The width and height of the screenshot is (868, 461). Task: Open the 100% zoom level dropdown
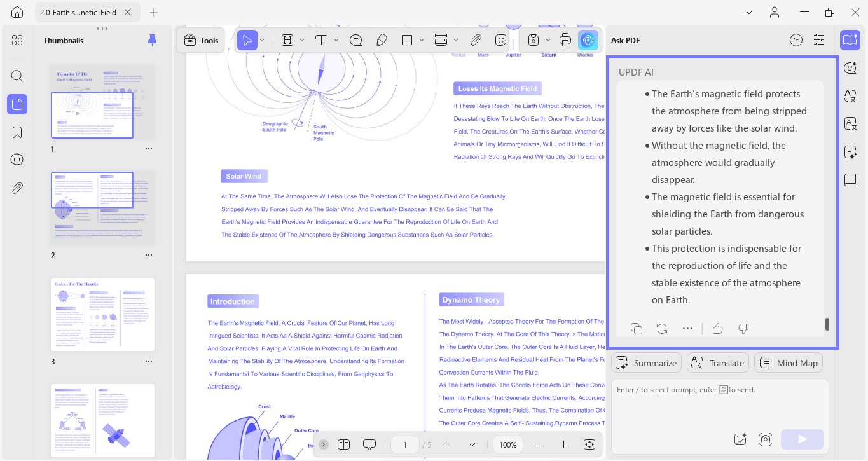click(x=507, y=444)
